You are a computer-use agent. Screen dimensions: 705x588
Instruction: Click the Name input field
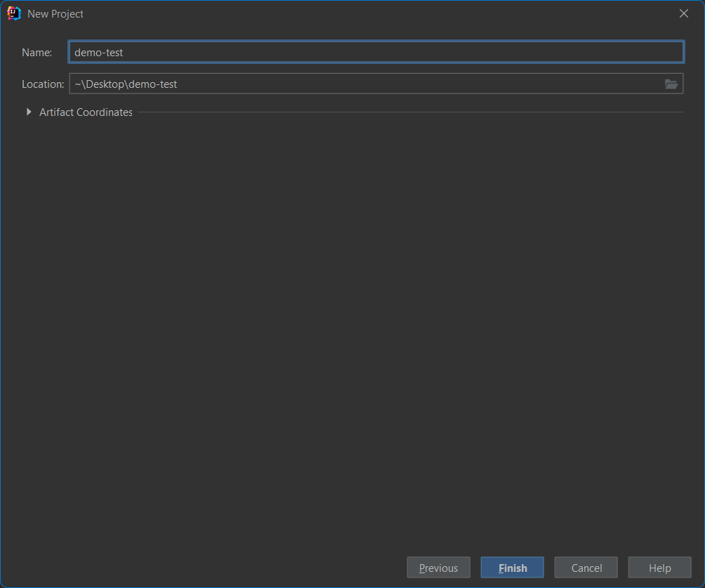click(x=376, y=52)
